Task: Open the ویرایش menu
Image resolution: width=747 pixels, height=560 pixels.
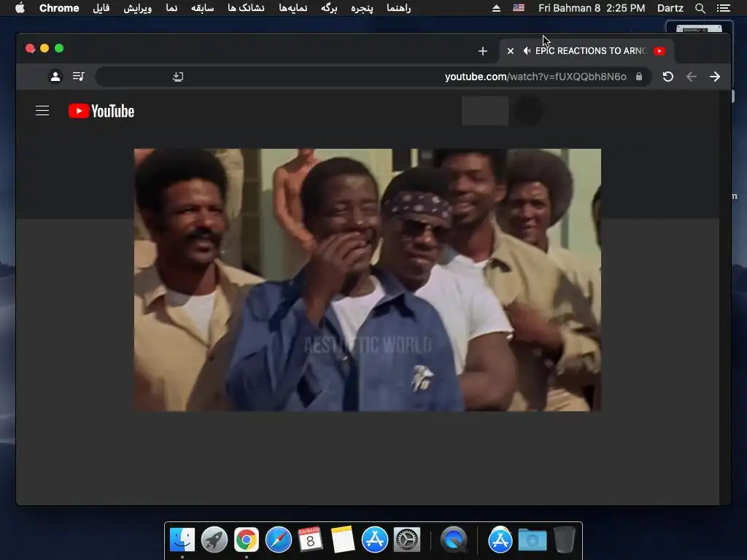Action: coord(138,8)
